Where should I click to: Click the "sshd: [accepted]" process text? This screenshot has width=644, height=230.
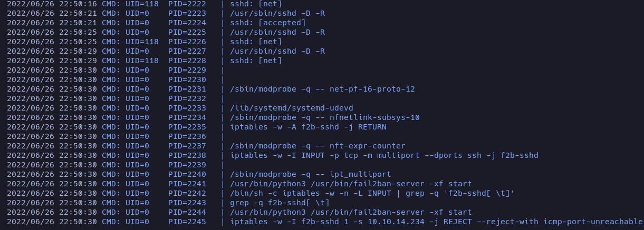point(268,23)
